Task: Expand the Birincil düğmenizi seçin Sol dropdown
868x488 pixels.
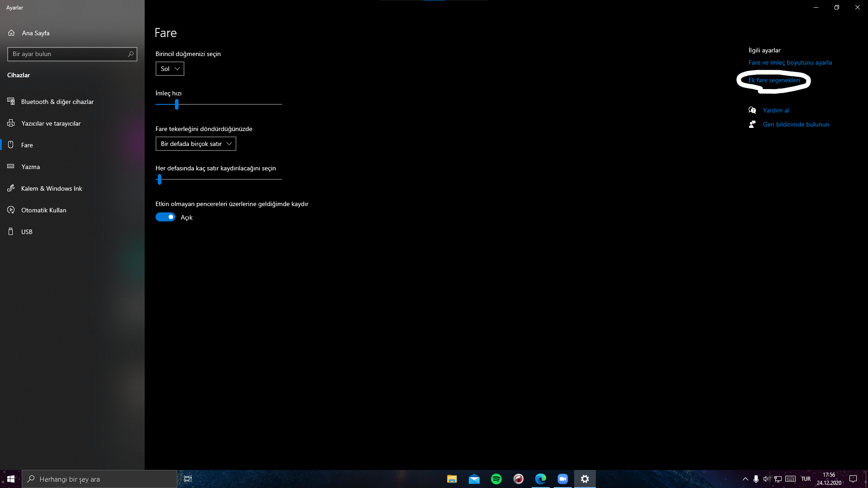Action: click(x=170, y=69)
